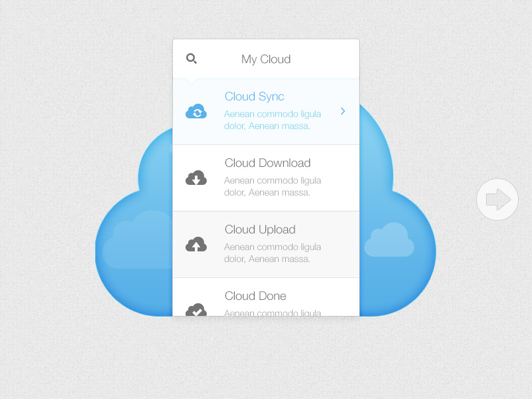
Task: Select the Cloud Download entry
Action: [x=266, y=178]
